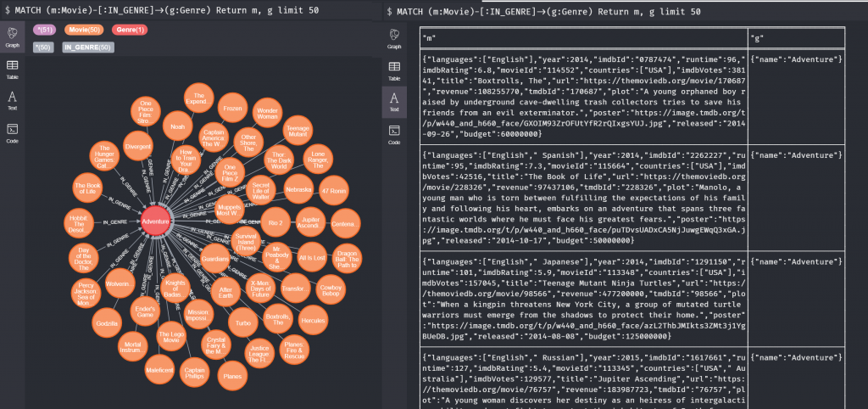Switch right result panel to Table view
Screen dimensions: 868x409
(394, 70)
